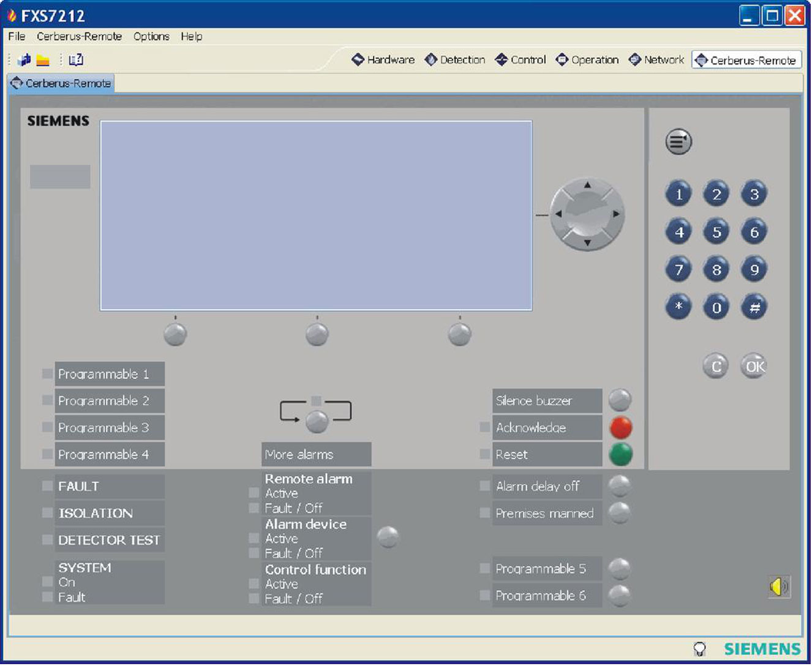Click the FAULT indicator label
Viewport: 812px width, 666px height.
(110, 487)
